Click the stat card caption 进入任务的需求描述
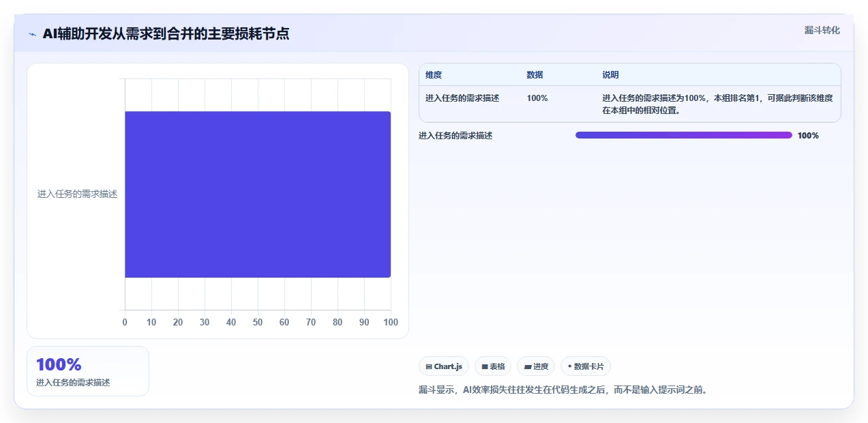 click(73, 383)
